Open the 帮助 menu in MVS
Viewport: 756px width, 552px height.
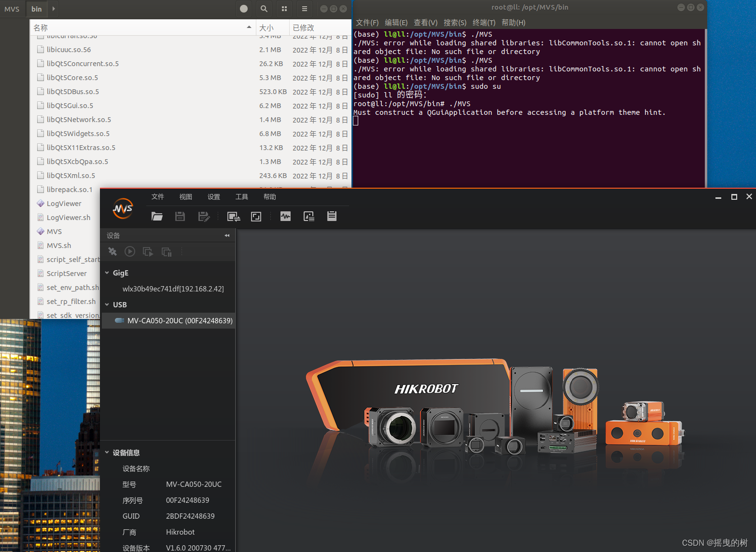(x=270, y=196)
